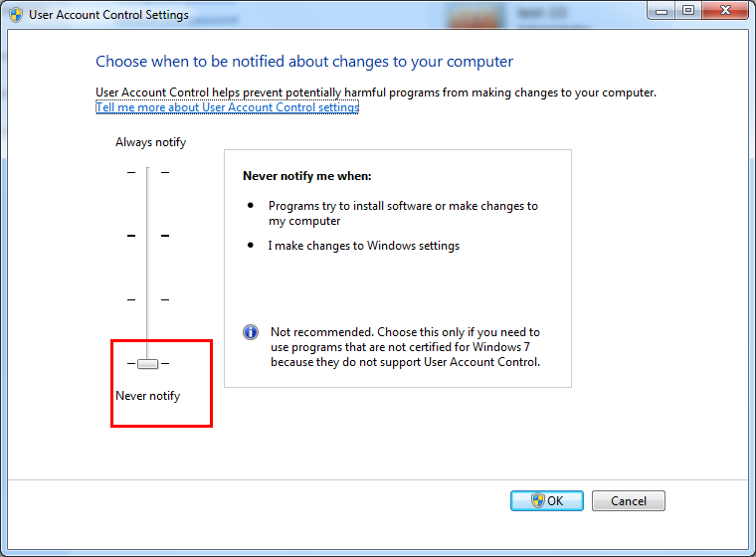
Task: Confirm settings with the OK button
Action: point(547,500)
